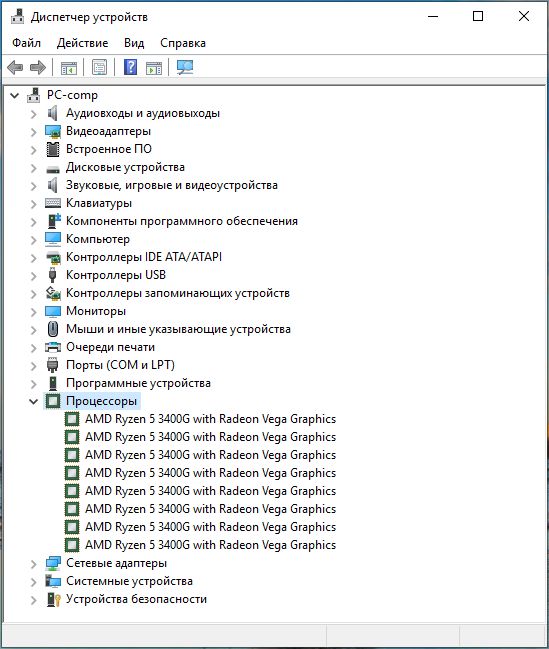Screen dimensions: 549x649
Task: Select Звуковые, игровые и видеоустройства label
Action: [172, 185]
